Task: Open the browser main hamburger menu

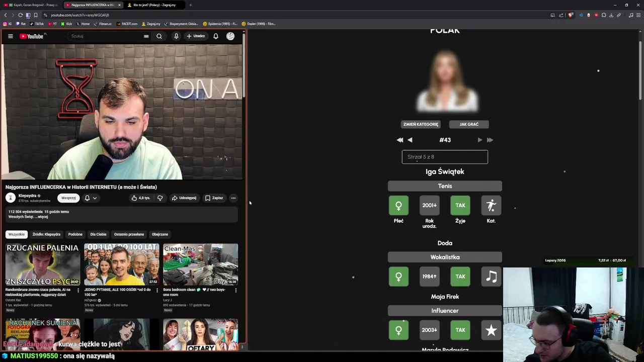Action: coord(638,15)
